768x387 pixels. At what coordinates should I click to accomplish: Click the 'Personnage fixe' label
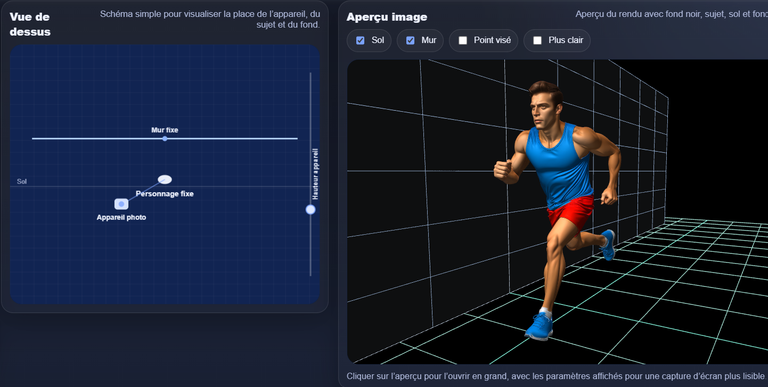coord(165,194)
